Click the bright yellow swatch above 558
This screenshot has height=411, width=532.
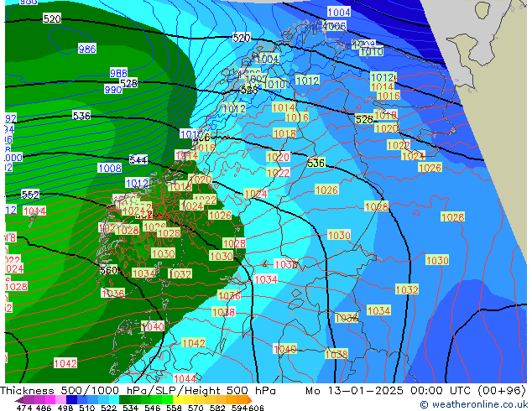tap(178, 399)
